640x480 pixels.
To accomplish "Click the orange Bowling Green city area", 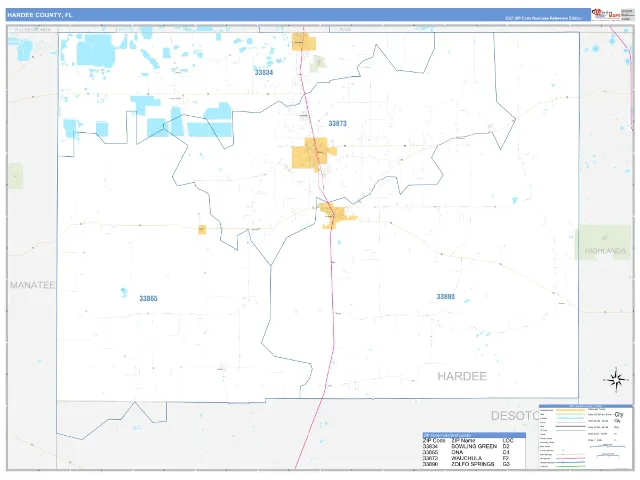I will 304,42.
